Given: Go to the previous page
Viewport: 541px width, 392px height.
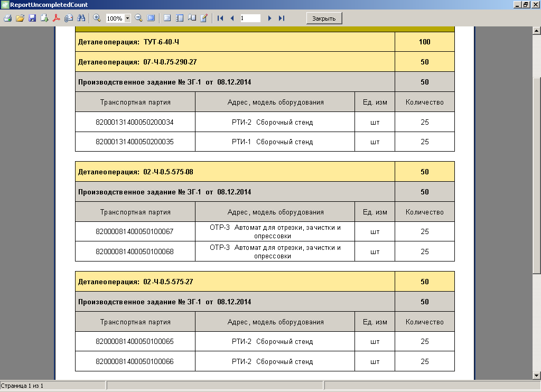Looking at the screenshot, I should click(232, 18).
